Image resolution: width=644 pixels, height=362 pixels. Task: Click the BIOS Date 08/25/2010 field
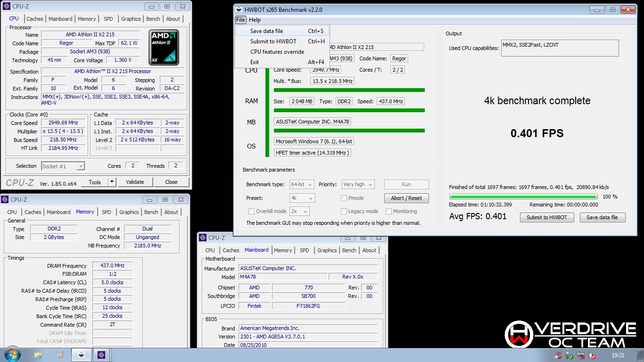[308, 345]
